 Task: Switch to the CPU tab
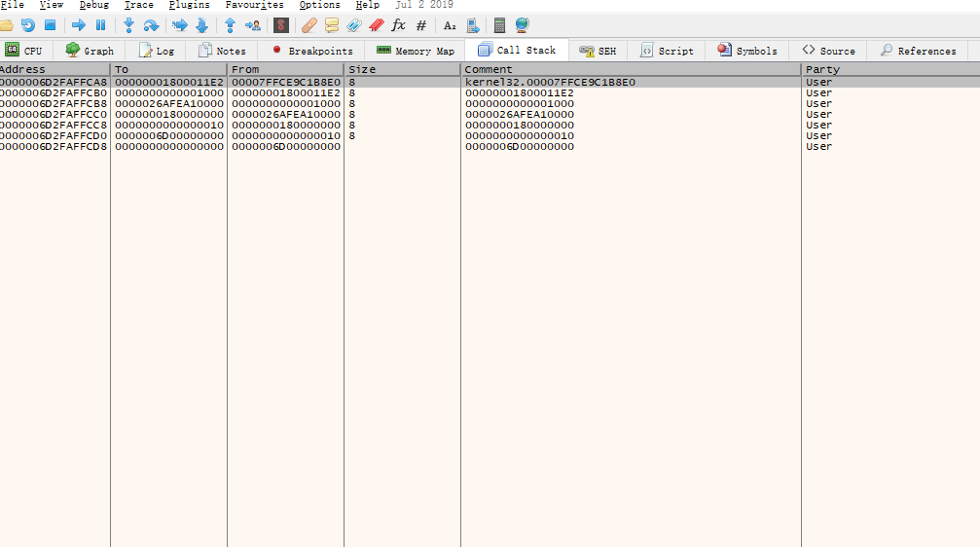click(23, 51)
